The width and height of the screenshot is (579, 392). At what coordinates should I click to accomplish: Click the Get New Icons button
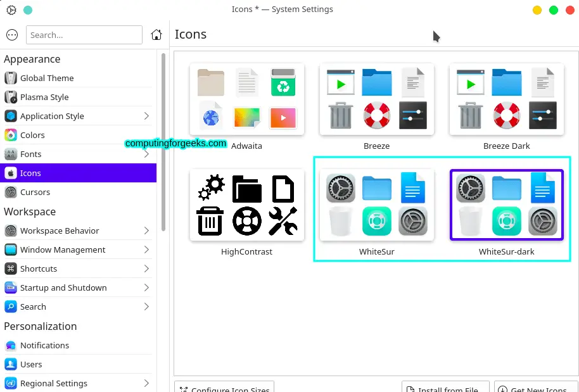pyautogui.click(x=536, y=387)
